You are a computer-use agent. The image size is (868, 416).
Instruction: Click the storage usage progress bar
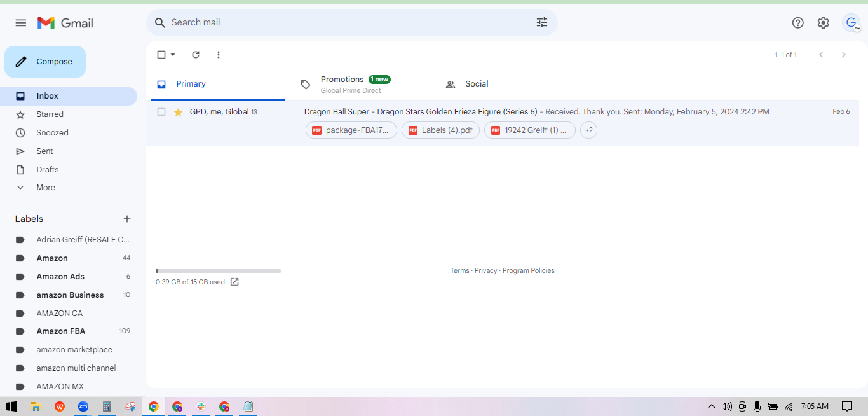tap(219, 271)
